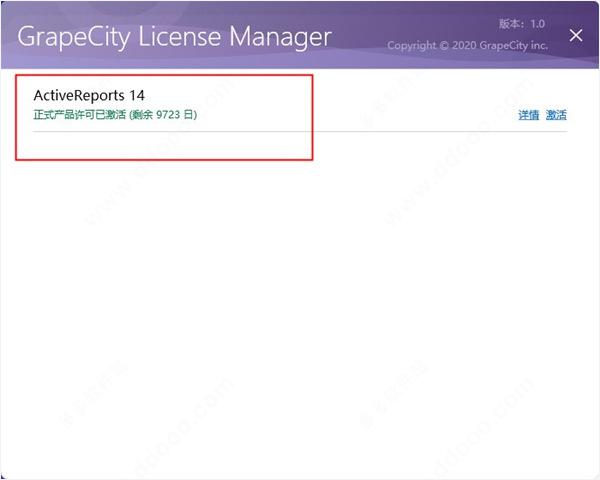Select the ActiveReports 14 product name

click(x=89, y=95)
